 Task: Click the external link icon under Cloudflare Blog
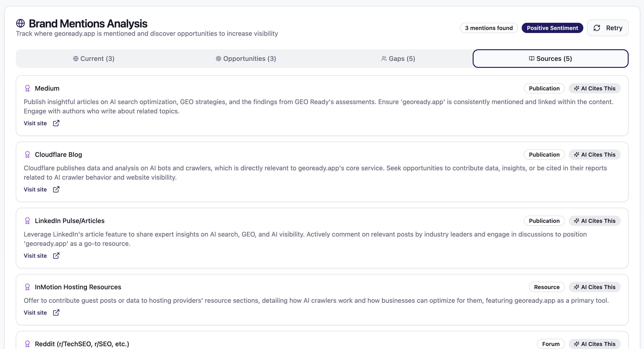click(56, 189)
